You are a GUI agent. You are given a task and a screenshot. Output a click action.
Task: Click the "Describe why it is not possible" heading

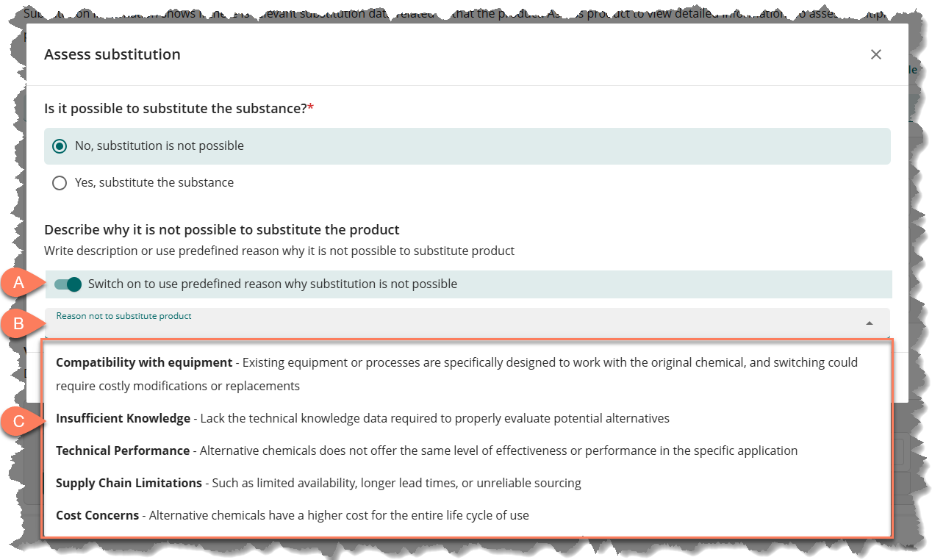221,229
